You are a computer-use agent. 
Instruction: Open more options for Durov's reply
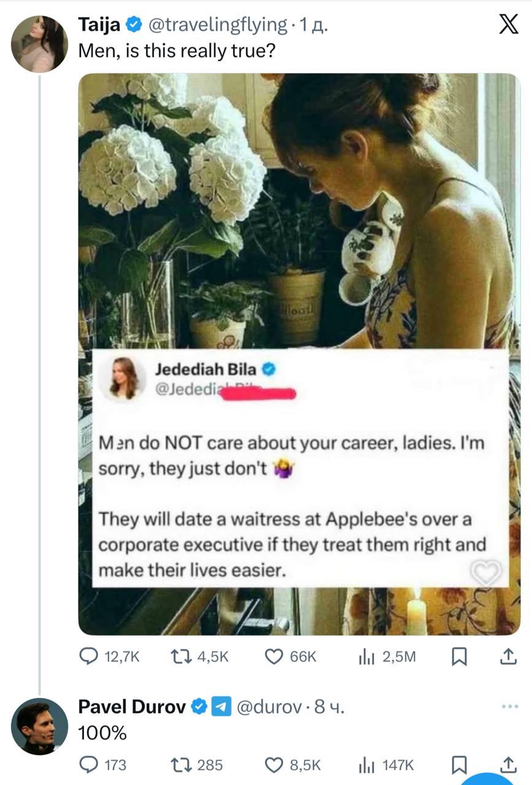(509, 706)
